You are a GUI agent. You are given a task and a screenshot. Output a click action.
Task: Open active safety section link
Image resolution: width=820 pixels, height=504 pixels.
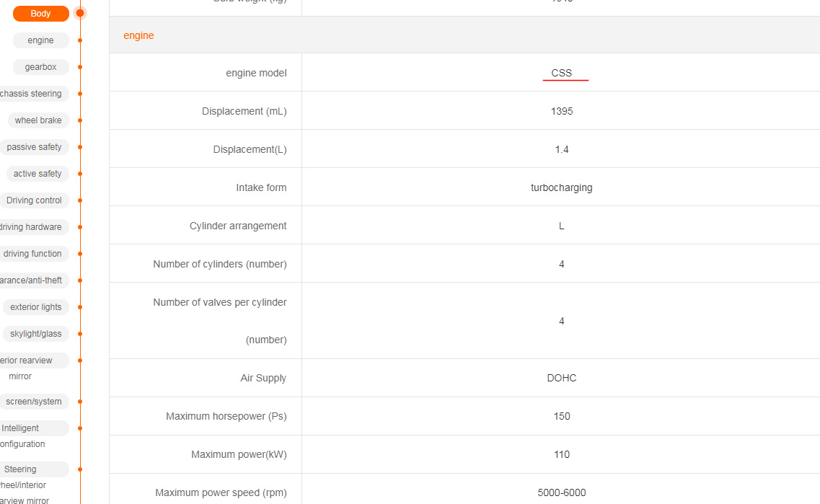(x=38, y=174)
